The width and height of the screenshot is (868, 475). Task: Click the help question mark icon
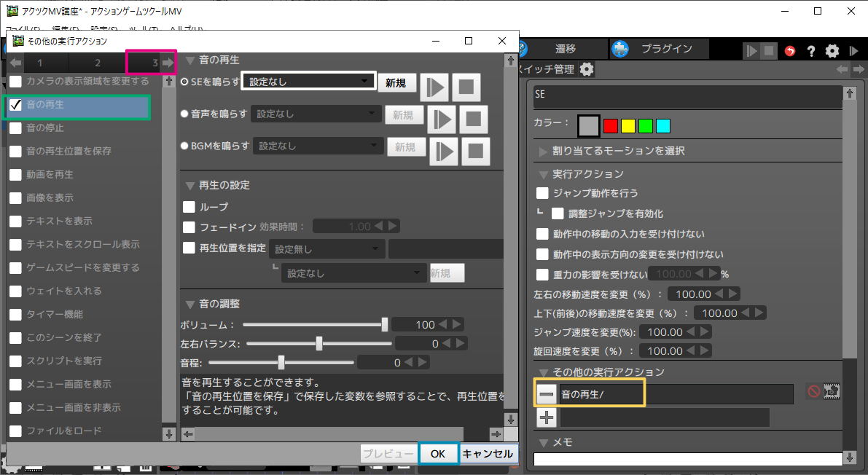click(810, 51)
